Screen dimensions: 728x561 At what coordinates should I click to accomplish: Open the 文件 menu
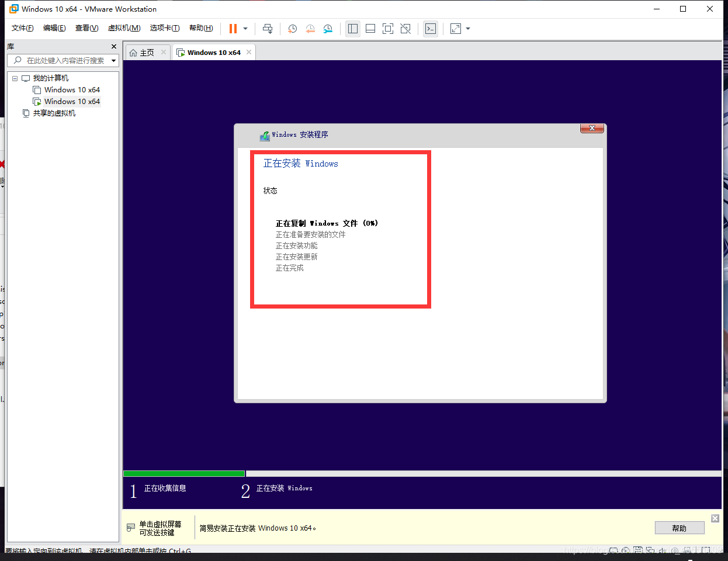point(23,28)
